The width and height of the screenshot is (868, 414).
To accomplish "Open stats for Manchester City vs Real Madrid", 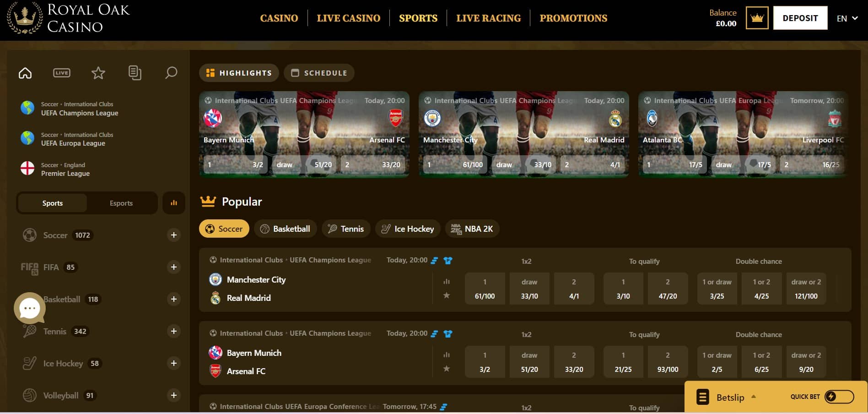I will 447,282.
